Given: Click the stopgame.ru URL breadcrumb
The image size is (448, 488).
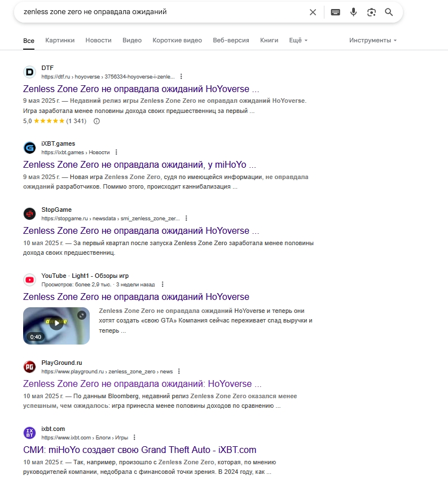Looking at the screenshot, I should pyautogui.click(x=111, y=219).
